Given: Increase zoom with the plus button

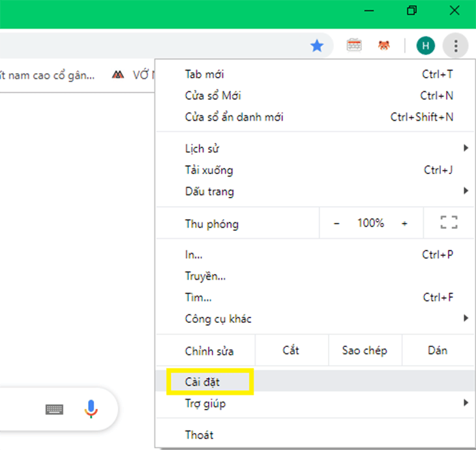Looking at the screenshot, I should click(404, 224).
